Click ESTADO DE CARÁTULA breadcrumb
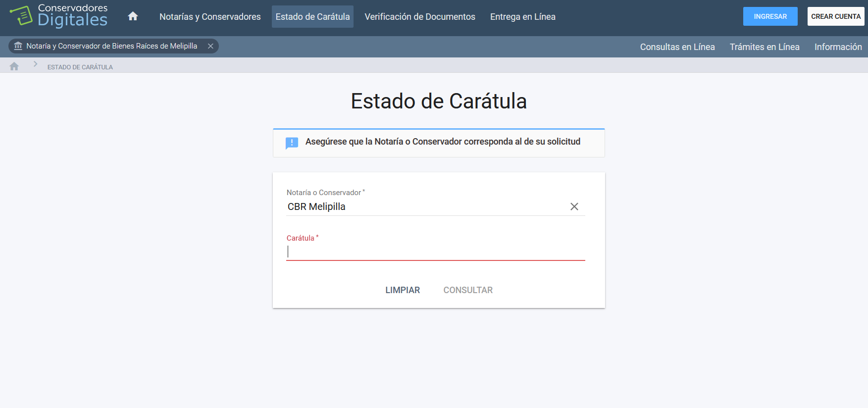The image size is (868, 408). tap(80, 67)
